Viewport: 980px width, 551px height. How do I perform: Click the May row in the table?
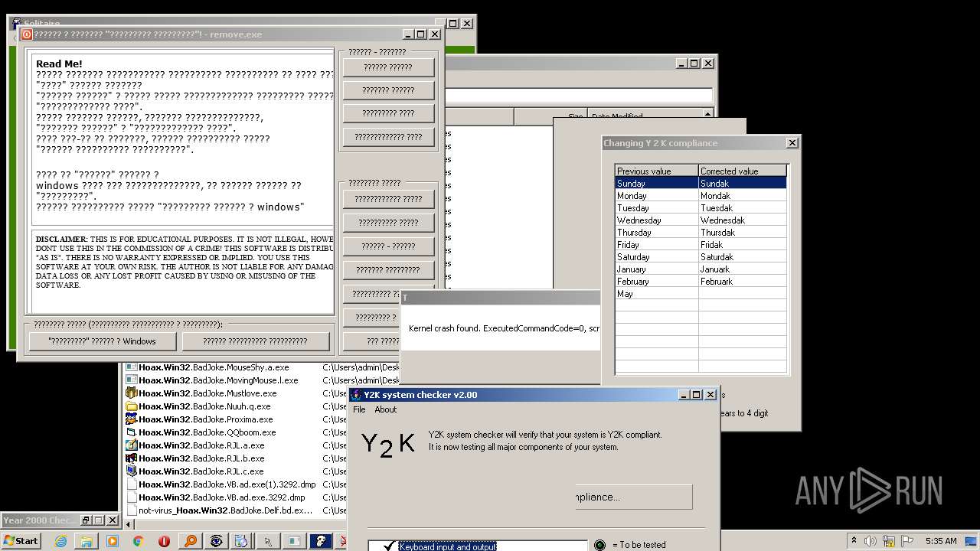click(x=701, y=293)
